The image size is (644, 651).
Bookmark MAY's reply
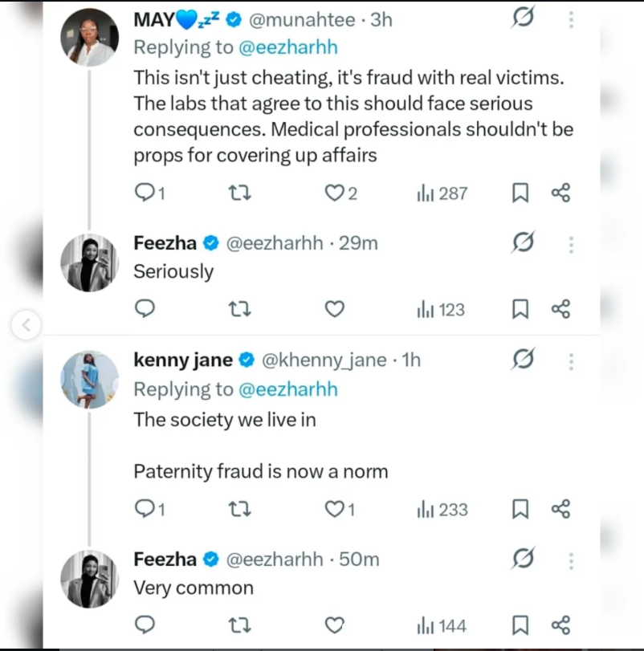click(x=520, y=193)
